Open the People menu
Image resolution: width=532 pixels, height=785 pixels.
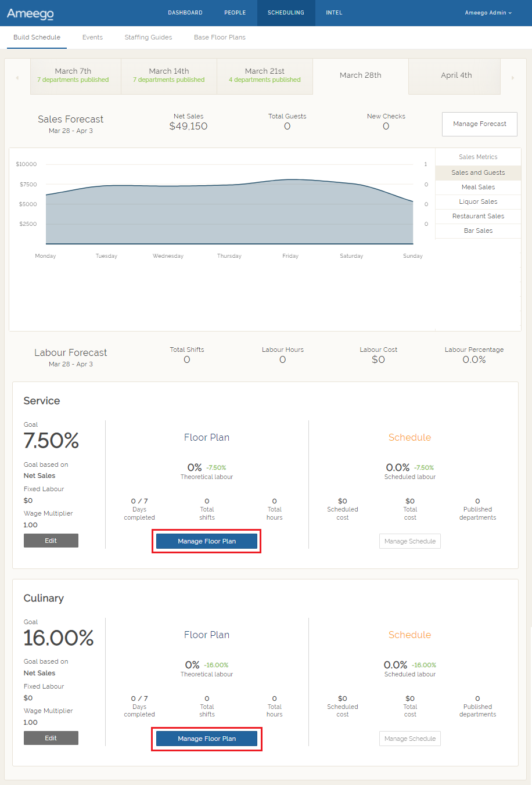pyautogui.click(x=235, y=13)
